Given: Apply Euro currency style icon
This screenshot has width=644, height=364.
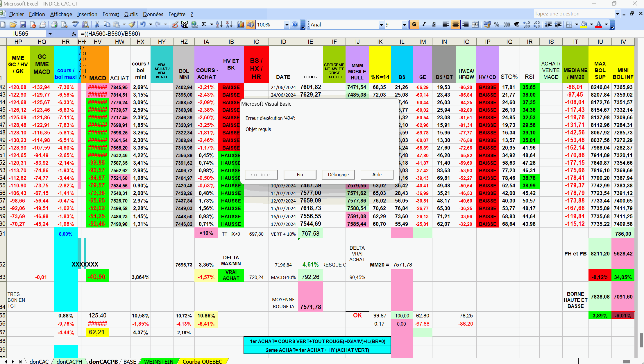Looking at the screenshot, I should [x=516, y=25].
